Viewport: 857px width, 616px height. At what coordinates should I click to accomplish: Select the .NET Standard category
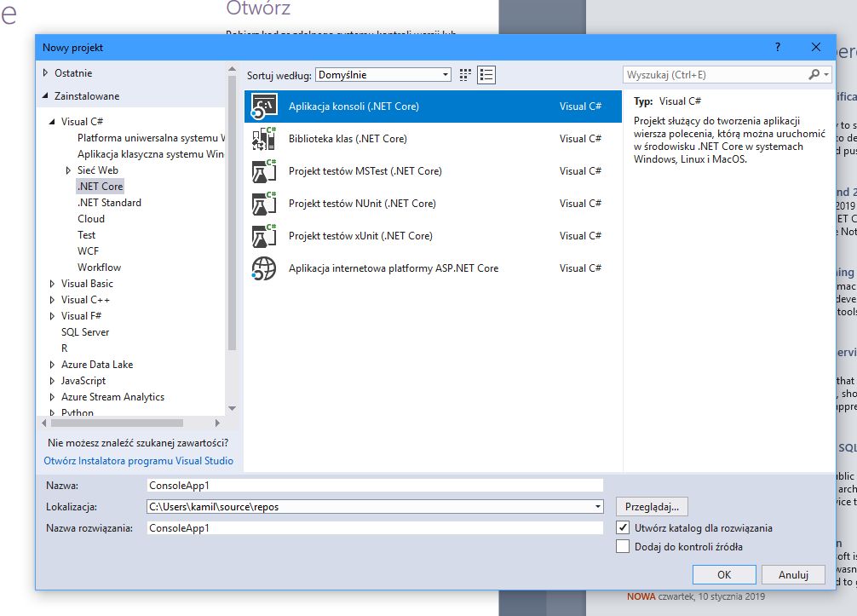coord(109,203)
